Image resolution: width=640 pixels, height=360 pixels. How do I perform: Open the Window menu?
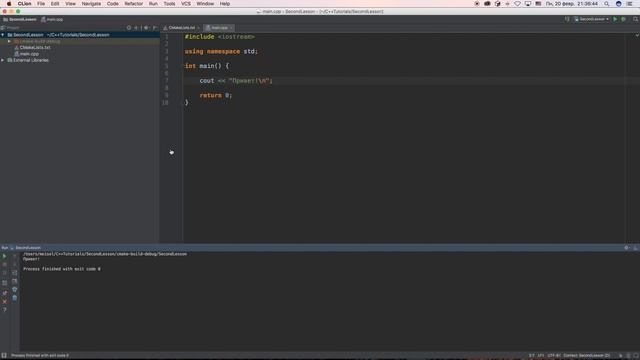tap(205, 4)
